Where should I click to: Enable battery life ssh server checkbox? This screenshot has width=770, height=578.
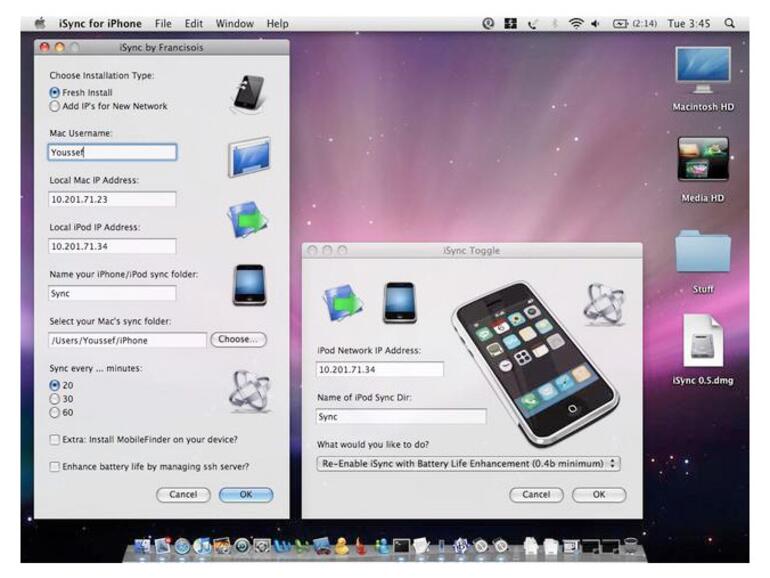click(55, 467)
